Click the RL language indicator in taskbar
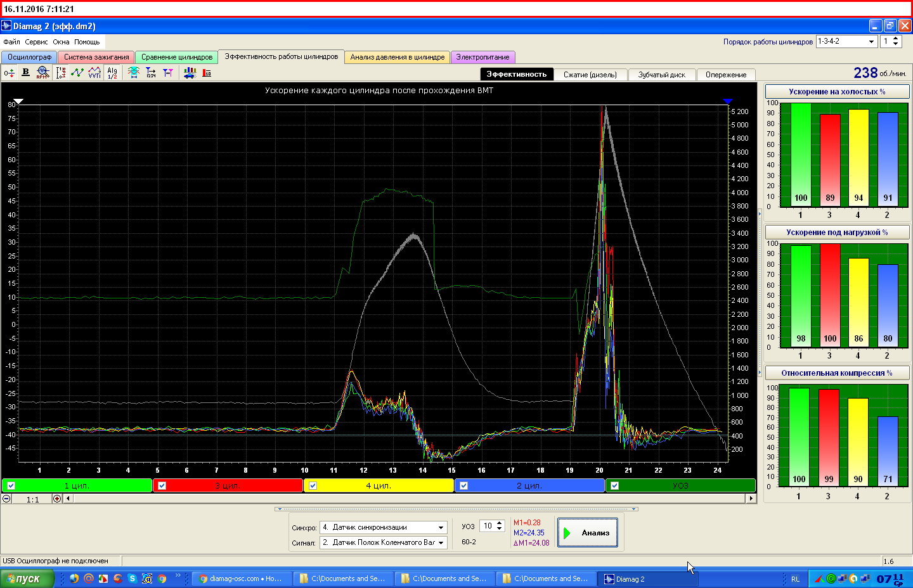This screenshot has width=913, height=588. pos(795,579)
